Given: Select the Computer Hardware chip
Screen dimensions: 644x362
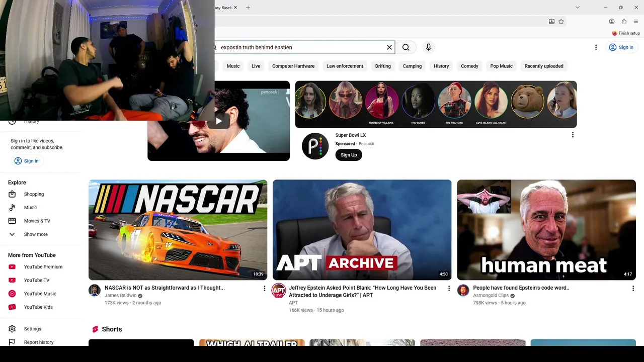Looking at the screenshot, I should tap(293, 66).
